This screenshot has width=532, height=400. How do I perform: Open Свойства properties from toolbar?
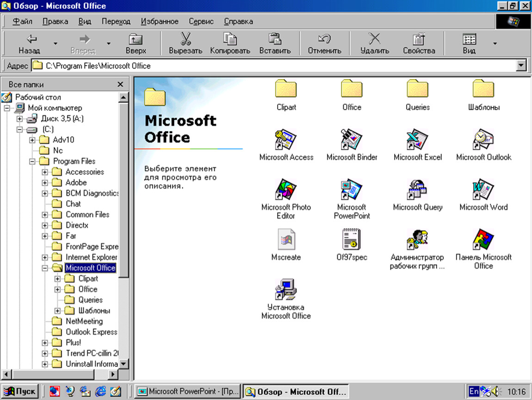point(419,44)
